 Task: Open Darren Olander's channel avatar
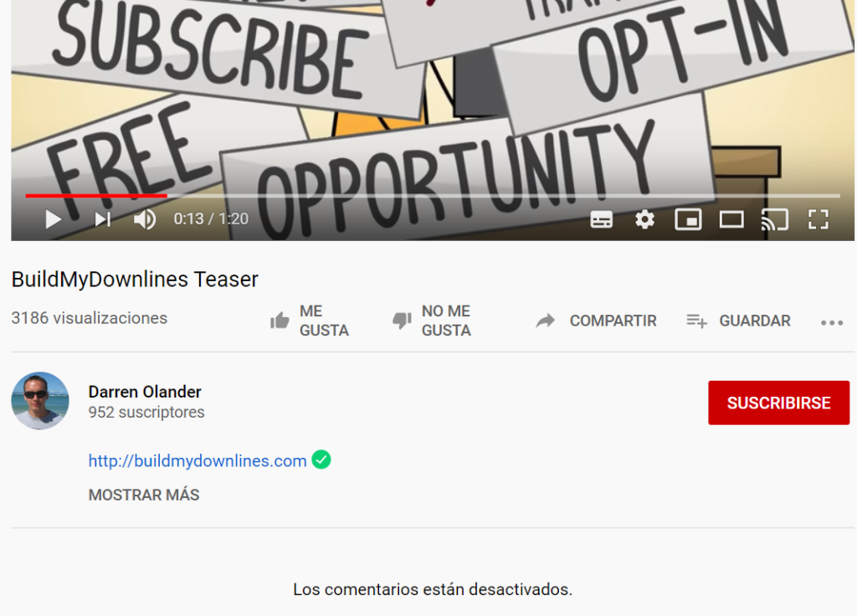pos(40,401)
